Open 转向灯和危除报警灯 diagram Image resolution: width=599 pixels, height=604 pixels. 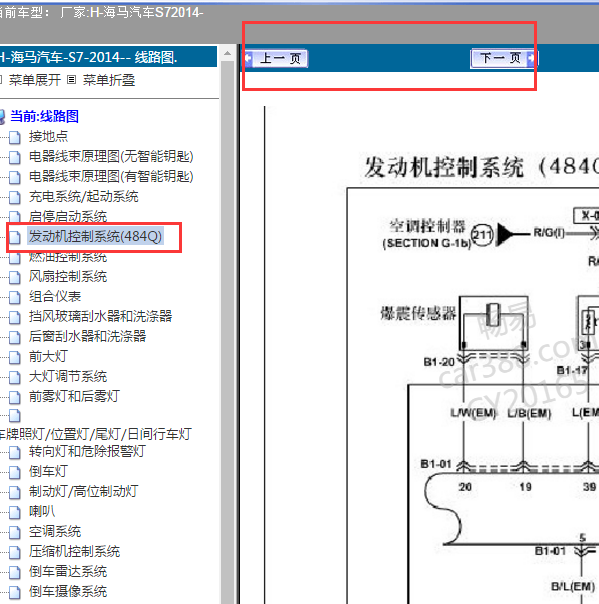pyautogui.click(x=87, y=451)
